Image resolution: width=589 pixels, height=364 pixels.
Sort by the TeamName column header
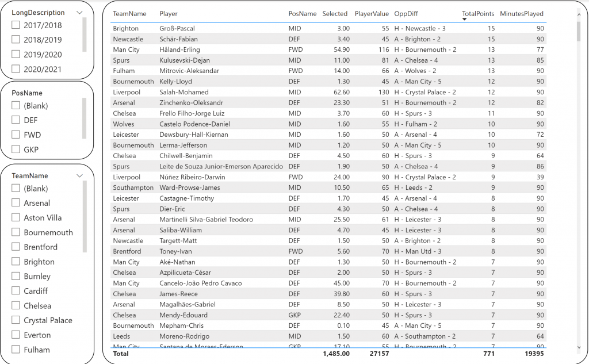tap(129, 14)
